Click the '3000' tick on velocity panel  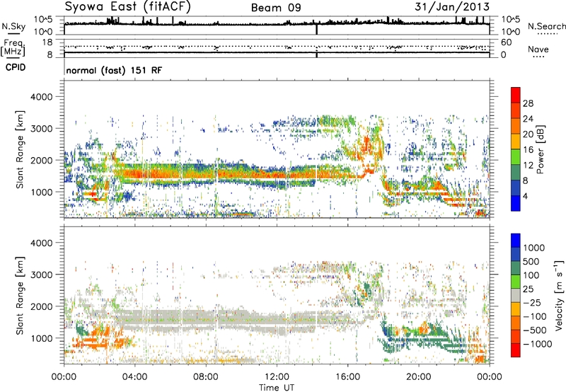click(41, 275)
